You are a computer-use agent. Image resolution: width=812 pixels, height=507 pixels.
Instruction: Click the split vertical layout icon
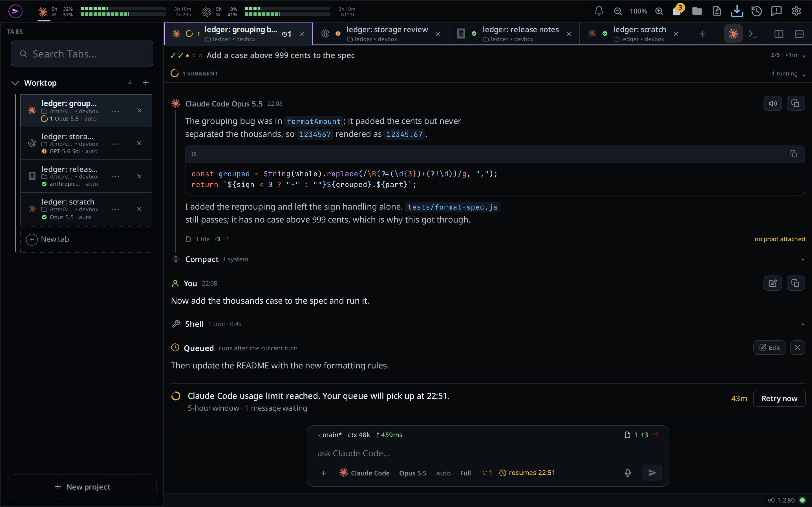click(x=779, y=34)
